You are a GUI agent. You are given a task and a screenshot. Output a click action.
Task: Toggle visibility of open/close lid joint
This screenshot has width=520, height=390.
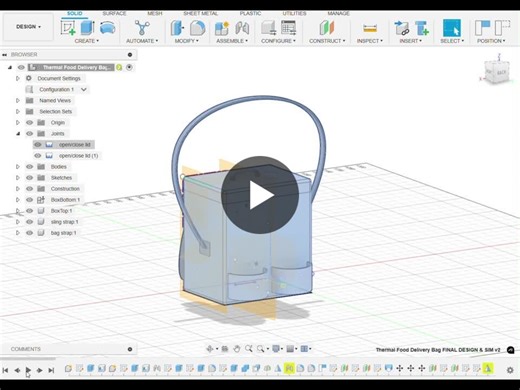pyautogui.click(x=38, y=145)
